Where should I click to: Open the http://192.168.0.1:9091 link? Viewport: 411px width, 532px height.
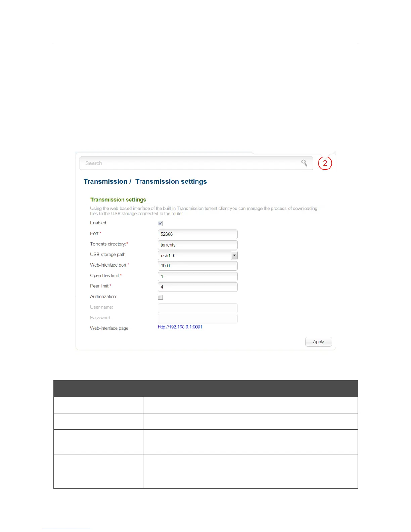(180, 327)
